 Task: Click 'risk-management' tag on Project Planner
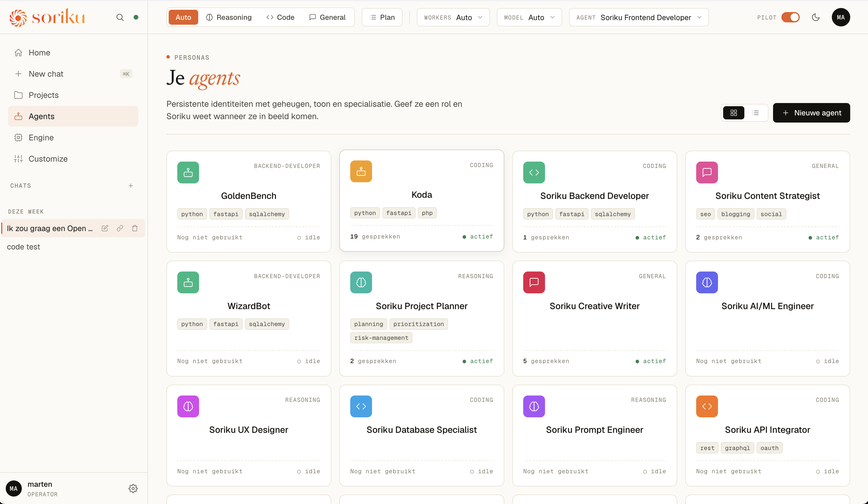coord(381,338)
